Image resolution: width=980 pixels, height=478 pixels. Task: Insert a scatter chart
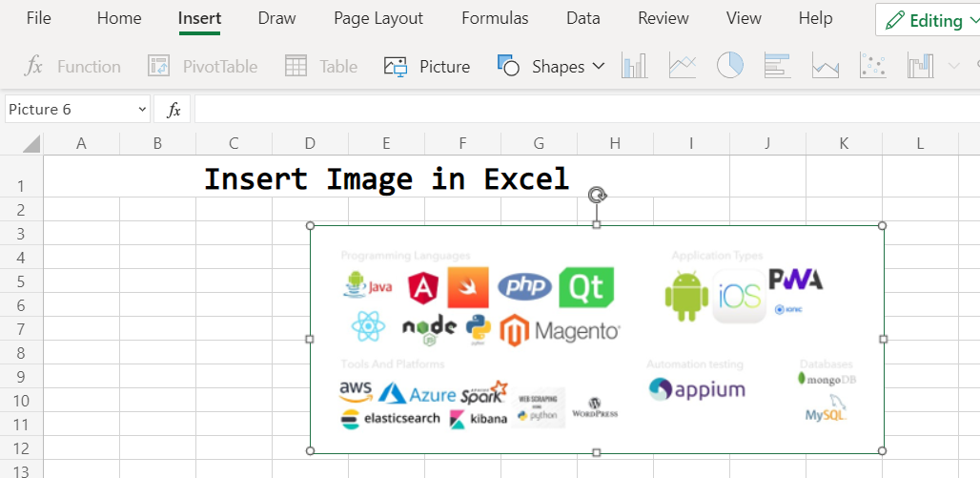[x=873, y=65]
